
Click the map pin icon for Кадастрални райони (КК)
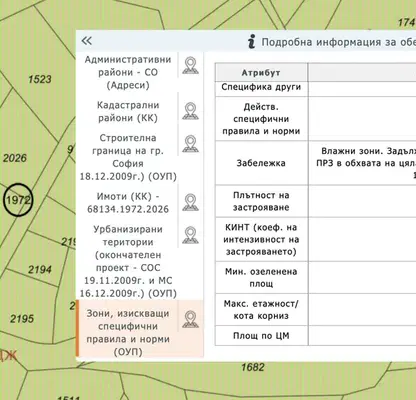pyautogui.click(x=190, y=111)
